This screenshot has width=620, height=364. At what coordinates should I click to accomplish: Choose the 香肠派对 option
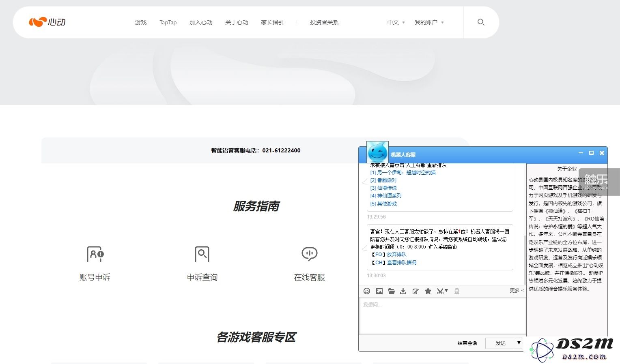383,180
